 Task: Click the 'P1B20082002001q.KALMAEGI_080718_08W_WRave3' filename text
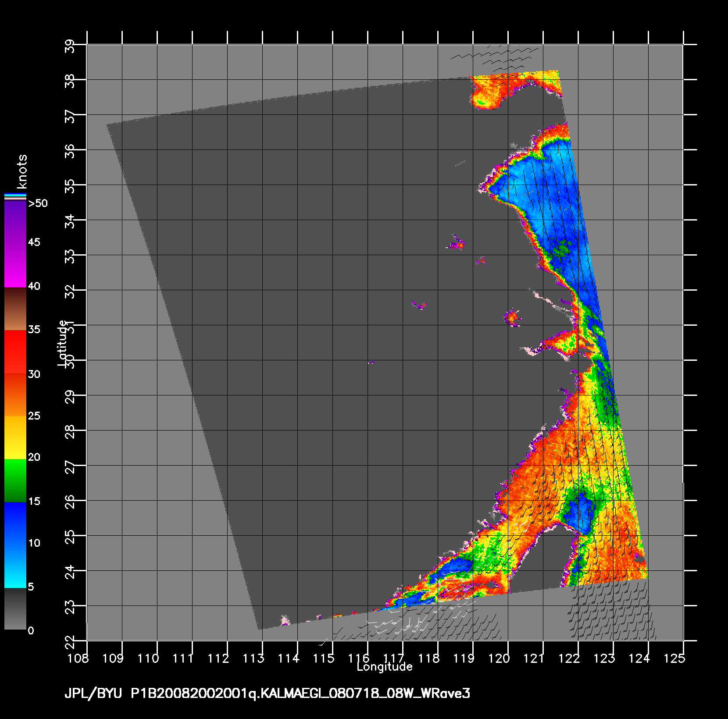coord(300,694)
